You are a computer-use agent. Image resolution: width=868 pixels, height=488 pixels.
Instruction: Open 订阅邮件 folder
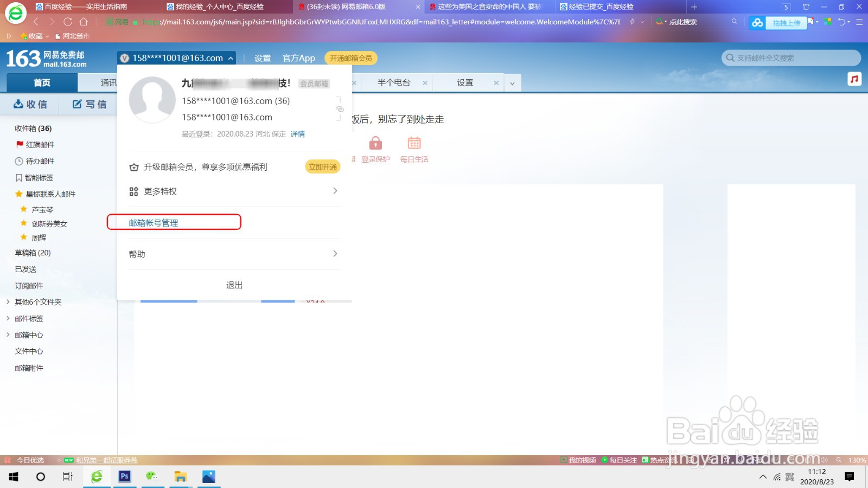click(29, 286)
